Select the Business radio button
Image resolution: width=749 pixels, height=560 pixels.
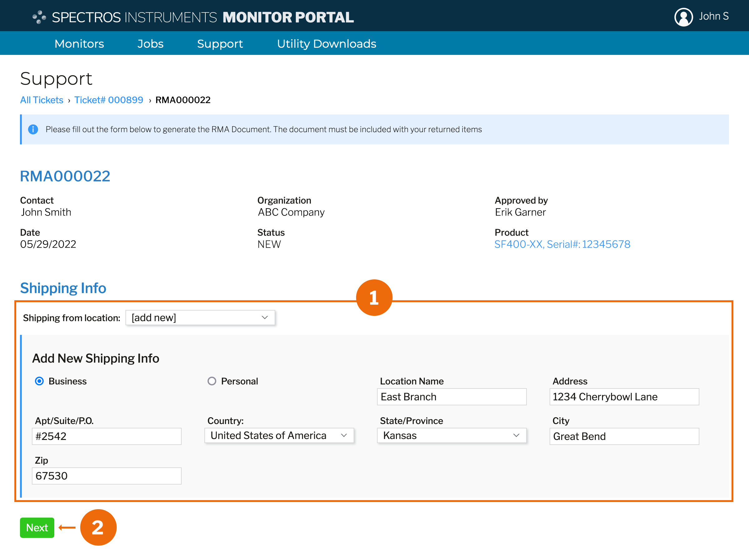[x=39, y=381]
